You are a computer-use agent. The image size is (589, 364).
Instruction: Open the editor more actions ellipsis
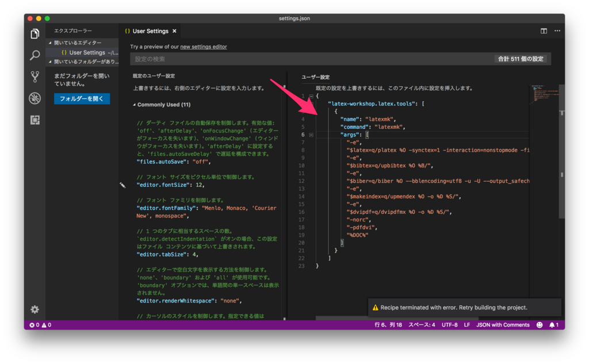tap(557, 31)
